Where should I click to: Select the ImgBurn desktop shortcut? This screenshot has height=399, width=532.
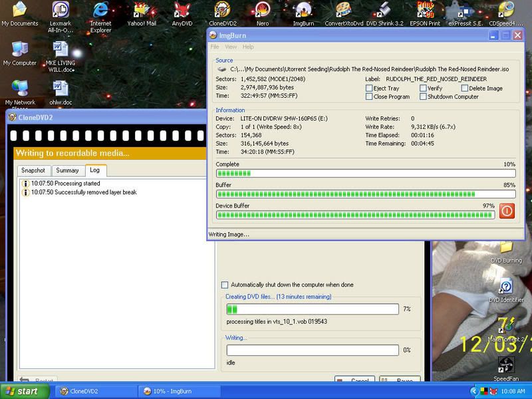pos(303,13)
